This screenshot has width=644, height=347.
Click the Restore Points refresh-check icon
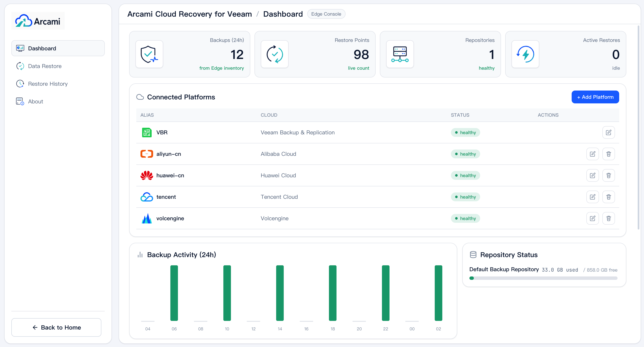coord(274,54)
